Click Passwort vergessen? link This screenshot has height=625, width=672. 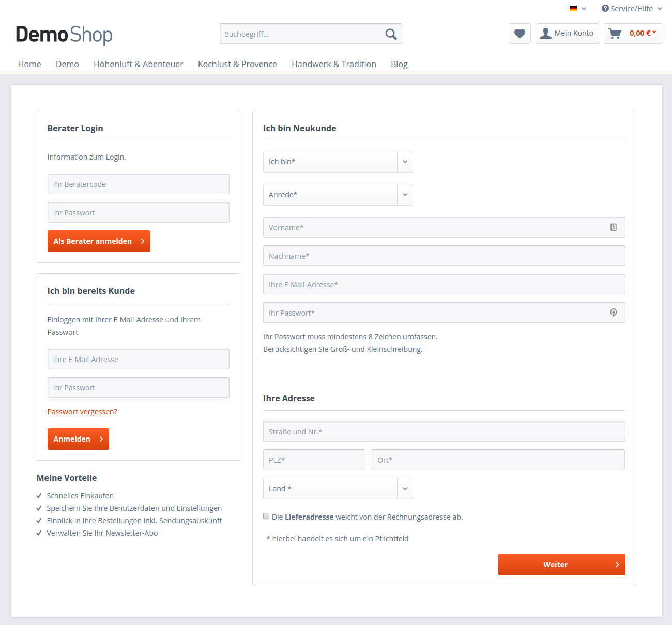click(82, 412)
